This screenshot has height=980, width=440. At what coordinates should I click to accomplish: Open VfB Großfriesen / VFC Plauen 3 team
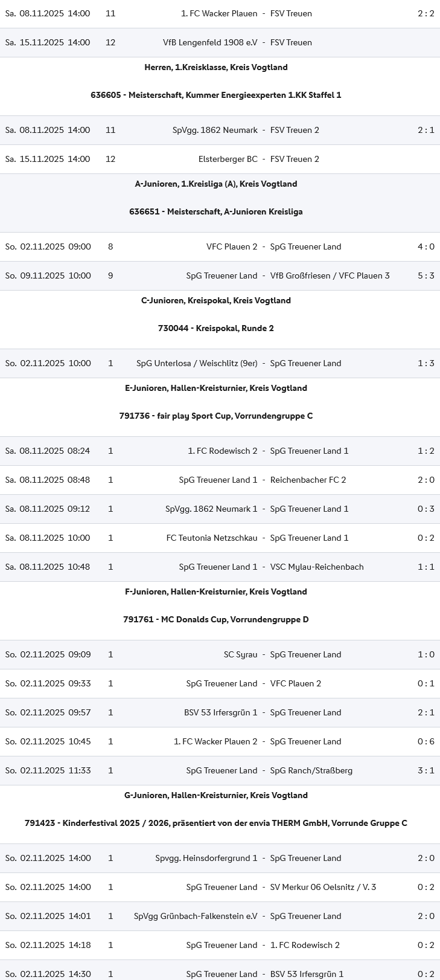(x=330, y=276)
